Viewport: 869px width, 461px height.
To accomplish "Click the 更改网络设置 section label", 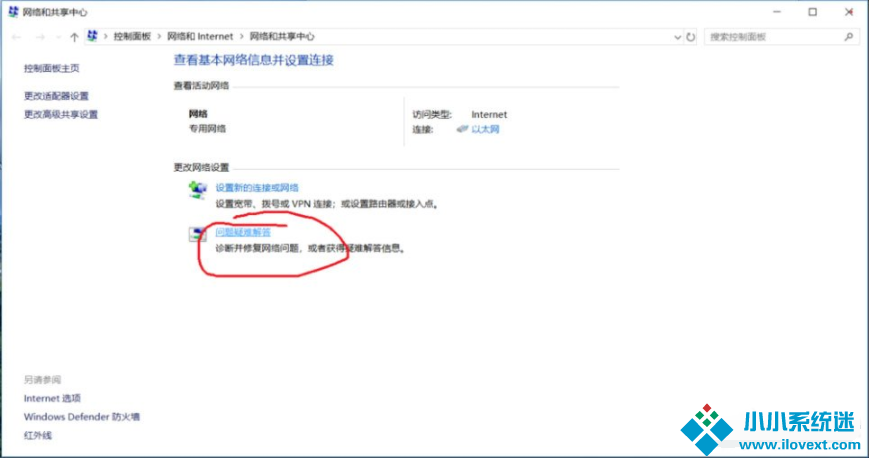I will click(x=201, y=167).
